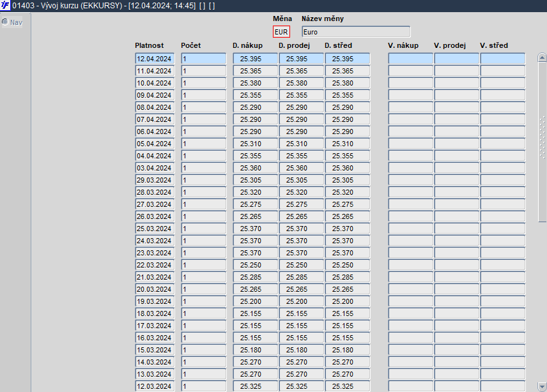Select the Platnost cell 14.03.2024
The width and height of the screenshot is (547, 392).
click(x=155, y=362)
